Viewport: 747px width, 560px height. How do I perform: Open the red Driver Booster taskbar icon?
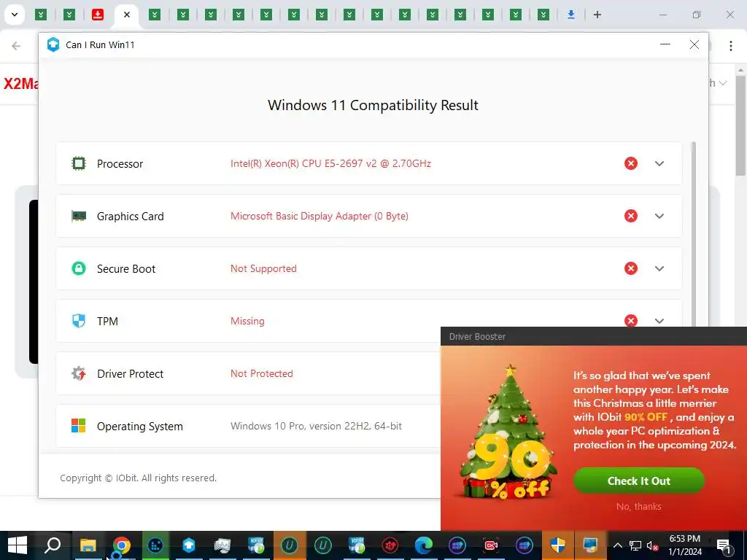(390, 545)
